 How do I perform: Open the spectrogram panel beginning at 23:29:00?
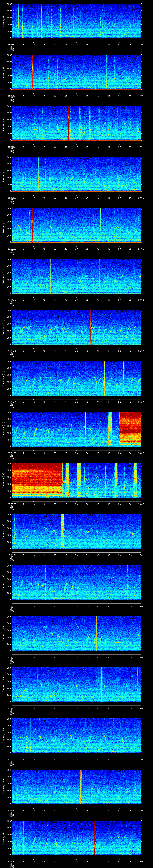coord(77,685)
